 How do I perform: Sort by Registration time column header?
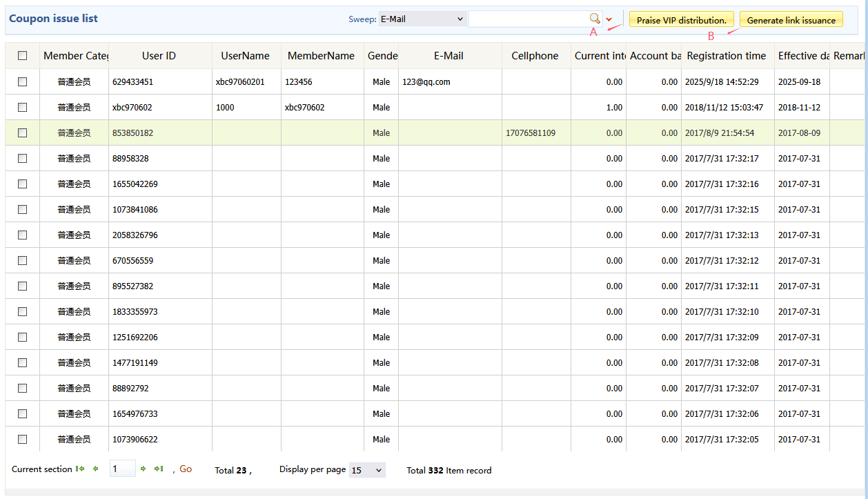point(726,56)
